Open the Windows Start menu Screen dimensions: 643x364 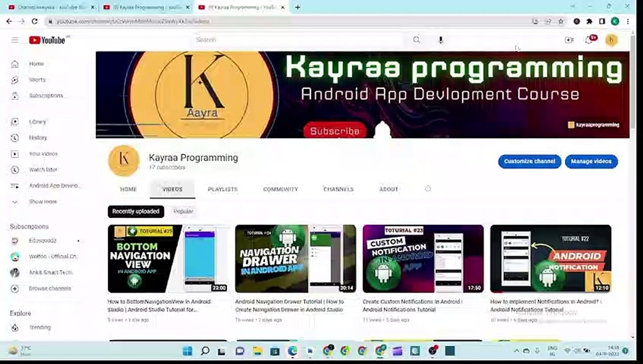pyautogui.click(x=187, y=351)
